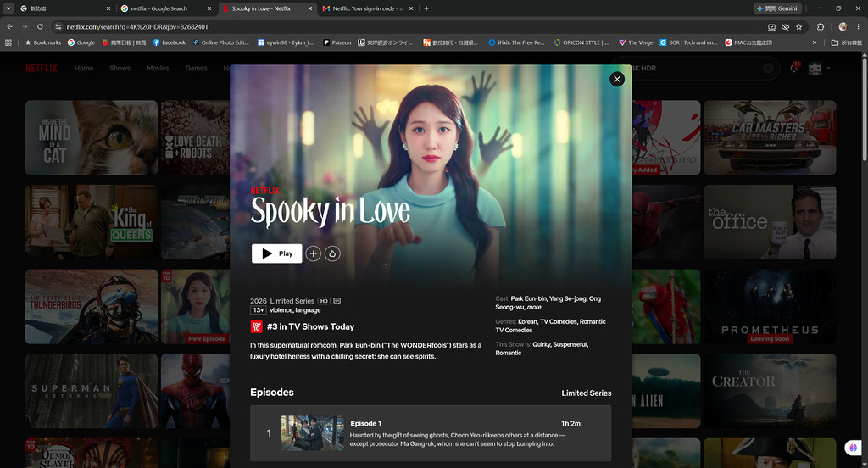Open Air Force Elite Thunderbirds thumbnail
868x468 pixels.
point(92,307)
